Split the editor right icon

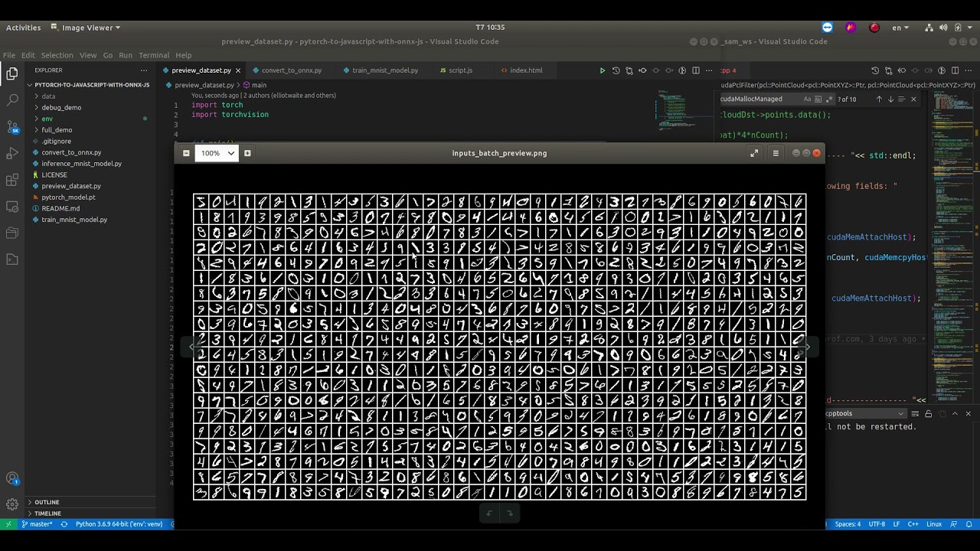click(x=695, y=70)
